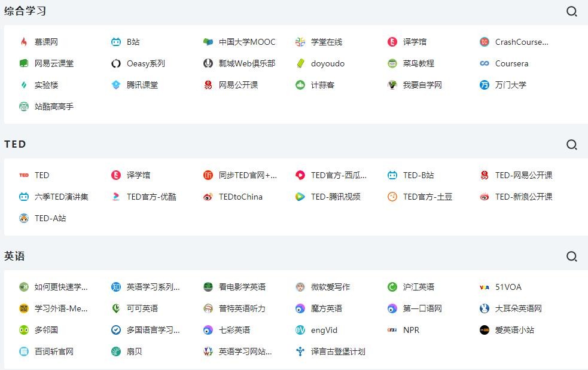Open the 中国大学MOOC link
This screenshot has width=588, height=370.
click(x=246, y=42)
